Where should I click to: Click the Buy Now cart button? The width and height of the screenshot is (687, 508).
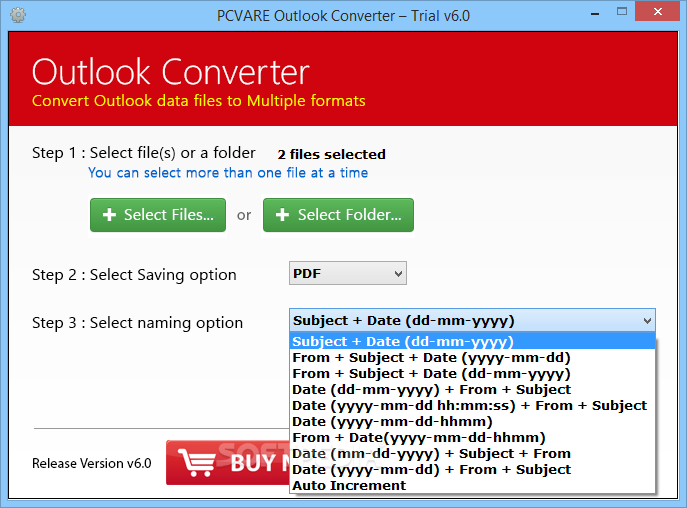pos(228,462)
